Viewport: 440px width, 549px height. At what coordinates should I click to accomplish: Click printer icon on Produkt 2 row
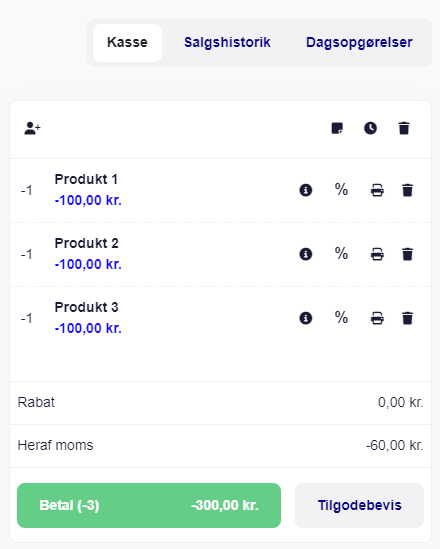click(x=377, y=254)
